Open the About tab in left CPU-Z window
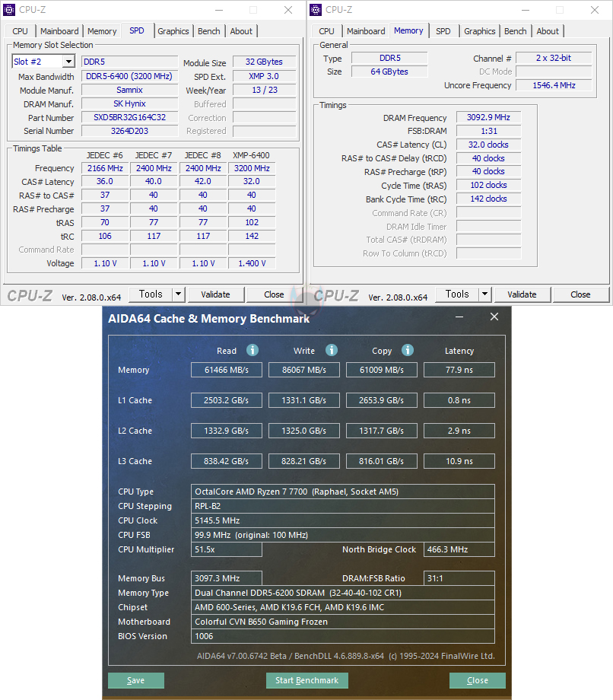This screenshot has height=700, width=613. tap(241, 31)
